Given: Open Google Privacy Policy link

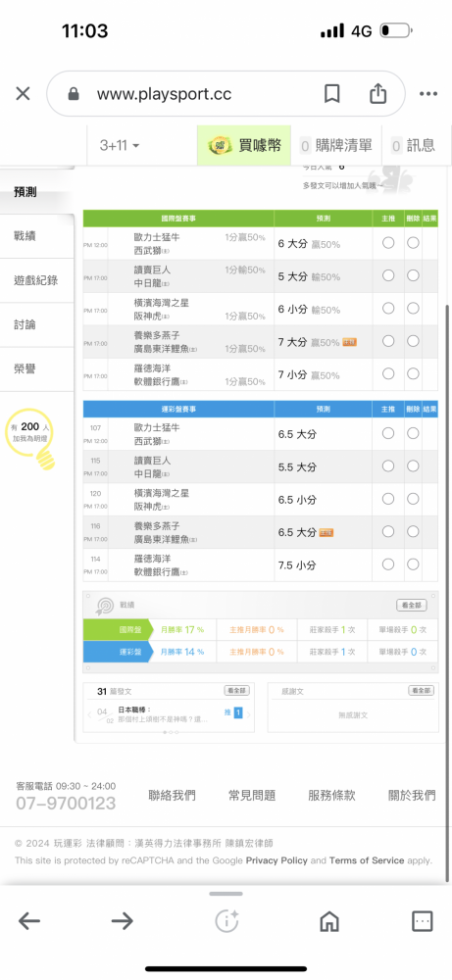Looking at the screenshot, I should click(x=276, y=860).
